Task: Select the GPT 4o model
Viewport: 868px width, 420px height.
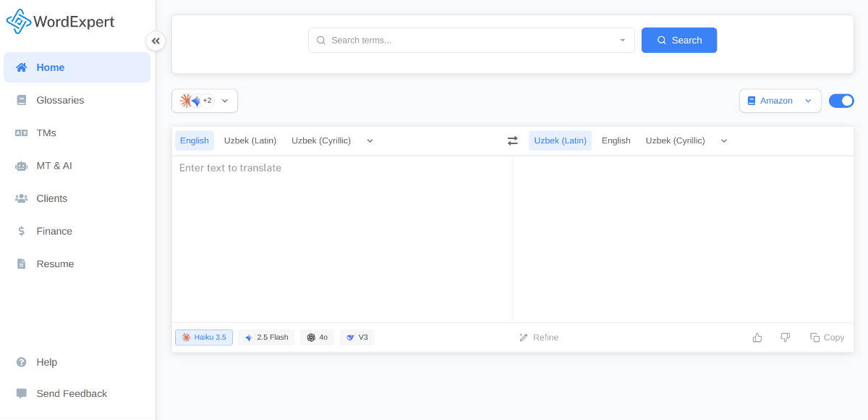Action: click(x=317, y=337)
